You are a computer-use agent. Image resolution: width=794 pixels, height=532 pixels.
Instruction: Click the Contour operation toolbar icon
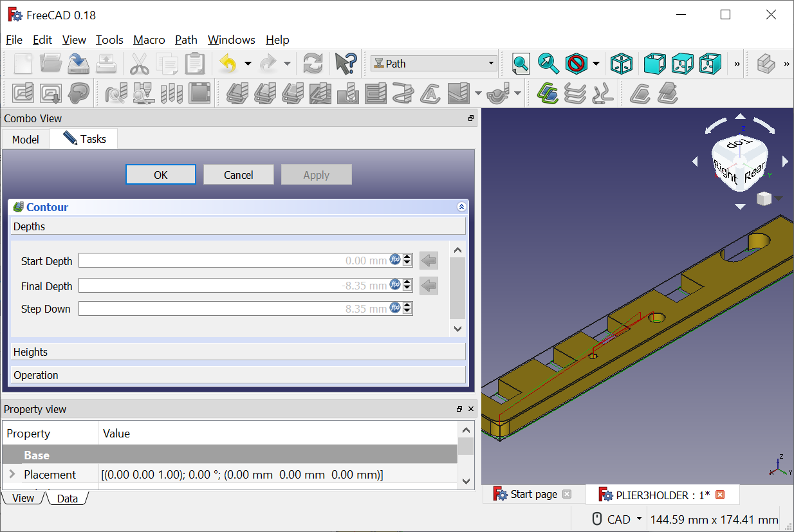[x=237, y=94]
